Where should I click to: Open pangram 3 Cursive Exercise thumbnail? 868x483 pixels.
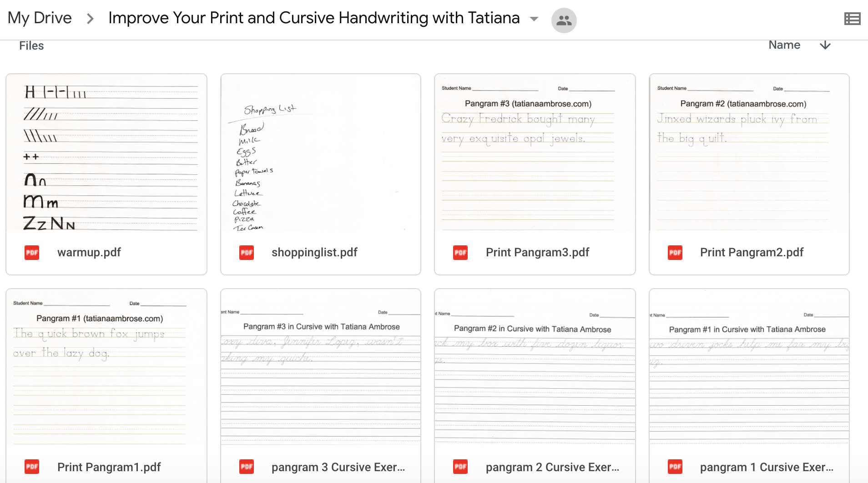(x=321, y=367)
